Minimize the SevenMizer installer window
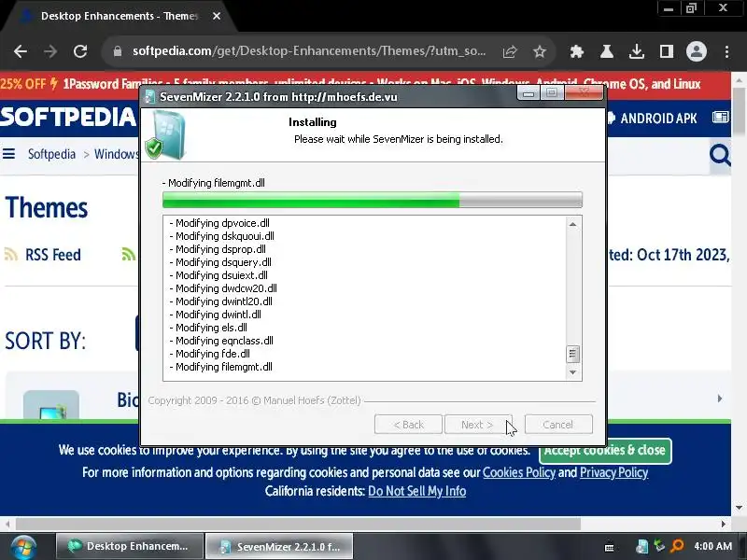 point(529,92)
